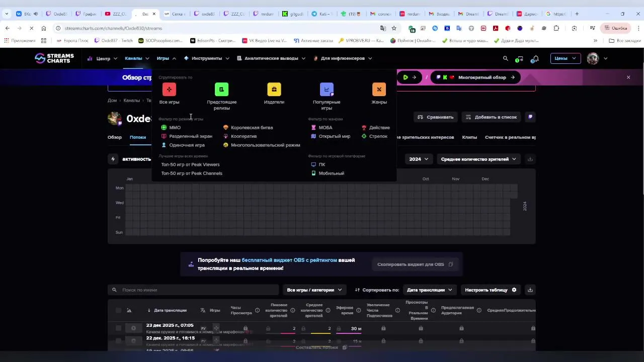Collapse the 'Игры' navigation menu
Image resolution: width=644 pixels, height=362 pixels.
coord(166,58)
